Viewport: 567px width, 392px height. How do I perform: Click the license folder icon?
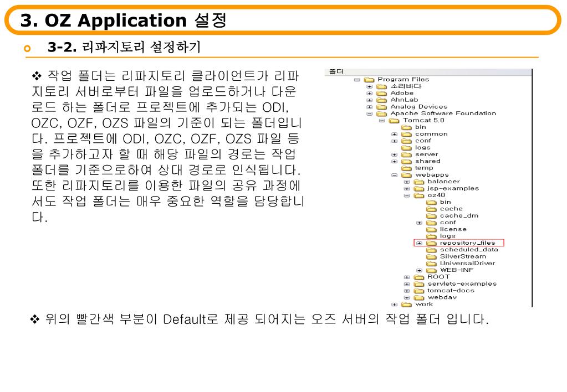point(431,229)
